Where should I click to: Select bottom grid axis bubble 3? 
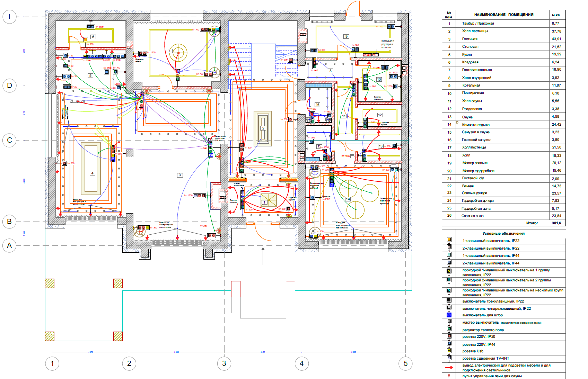coord(224,363)
